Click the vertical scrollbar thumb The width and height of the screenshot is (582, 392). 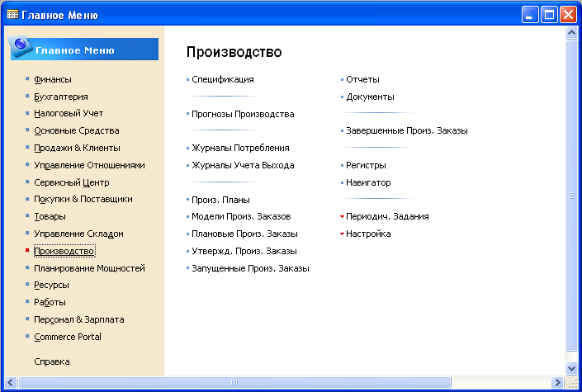click(571, 195)
